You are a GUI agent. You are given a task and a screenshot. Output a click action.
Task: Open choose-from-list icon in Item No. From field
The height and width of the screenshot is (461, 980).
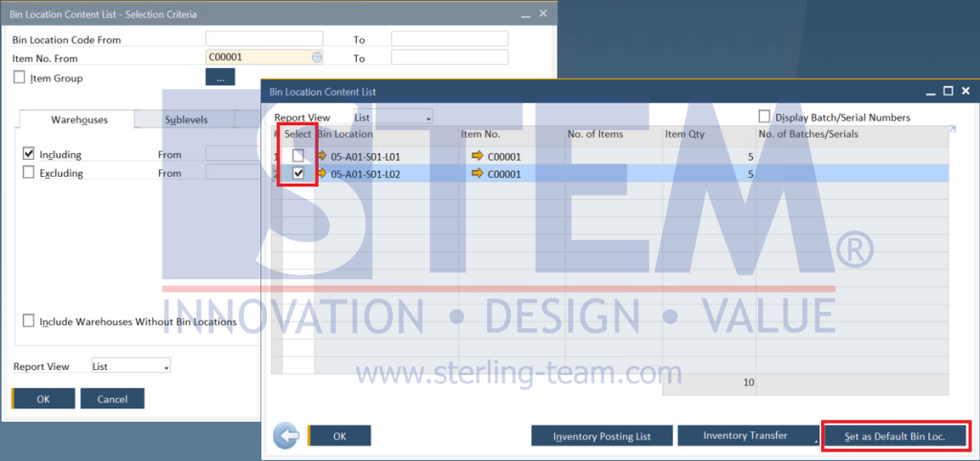click(317, 57)
